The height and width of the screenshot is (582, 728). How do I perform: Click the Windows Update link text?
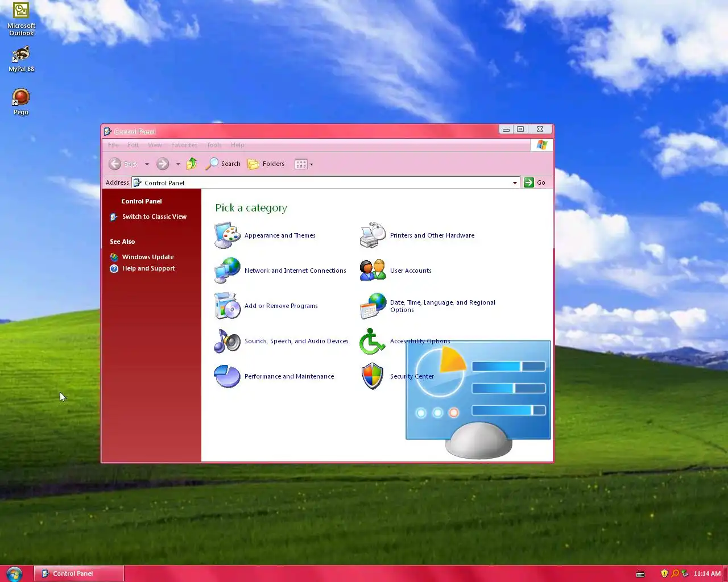pos(148,257)
